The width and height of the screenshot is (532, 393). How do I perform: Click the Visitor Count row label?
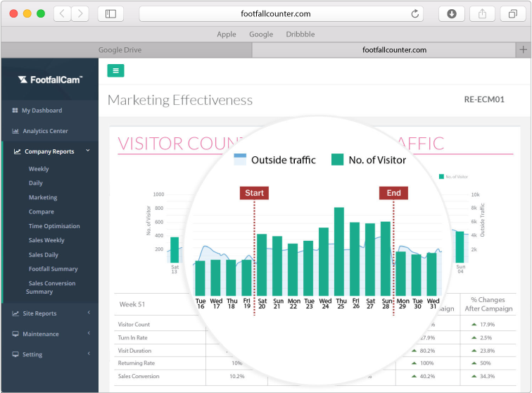click(x=134, y=325)
